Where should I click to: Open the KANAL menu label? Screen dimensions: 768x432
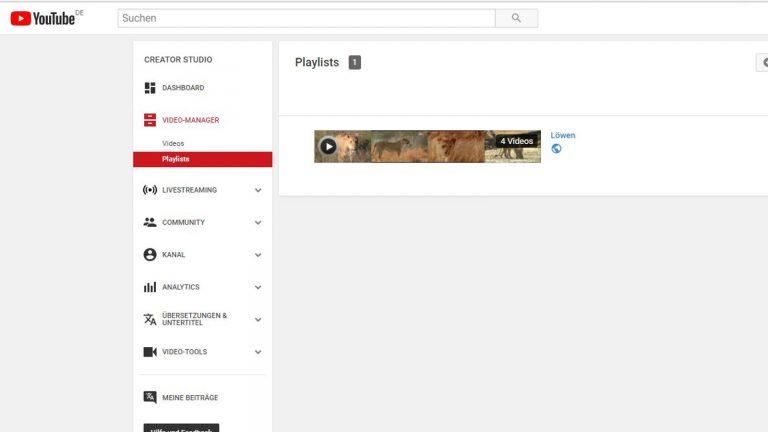click(173, 255)
